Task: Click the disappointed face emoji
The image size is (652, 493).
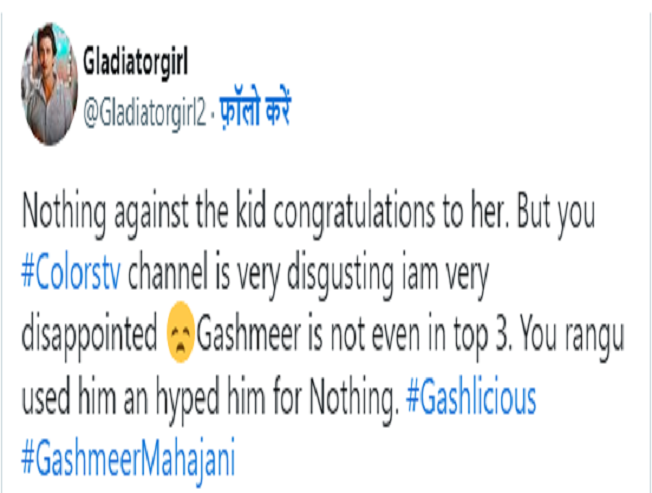Action: (180, 332)
